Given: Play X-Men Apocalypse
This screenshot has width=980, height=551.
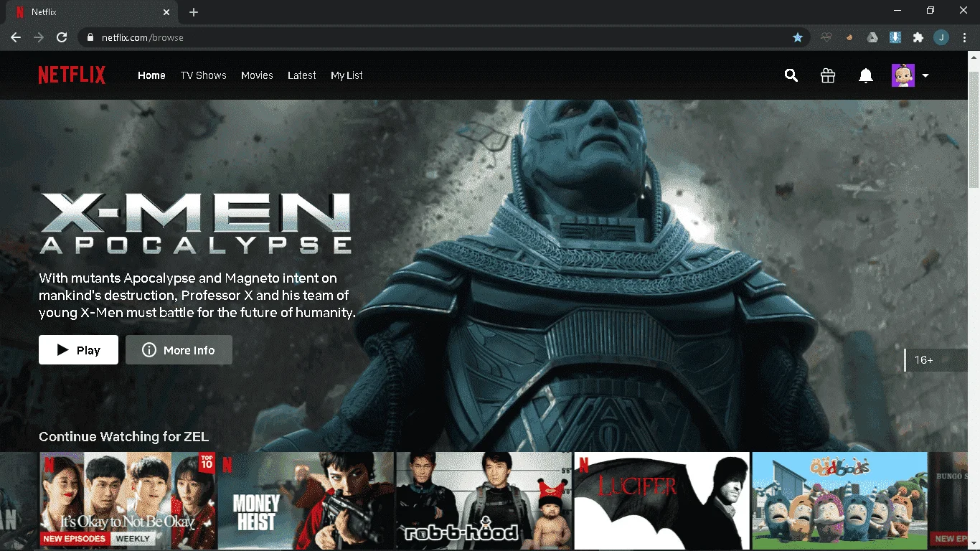Looking at the screenshot, I should click(78, 350).
